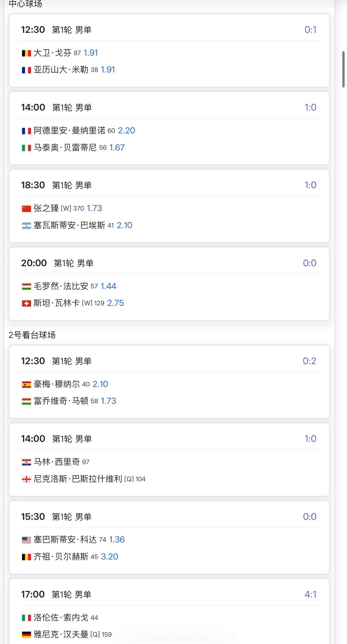The height and width of the screenshot is (644, 347).
Task: Select odds 3.20 for 齐祖·贝尔赫斯
Action: (109, 556)
